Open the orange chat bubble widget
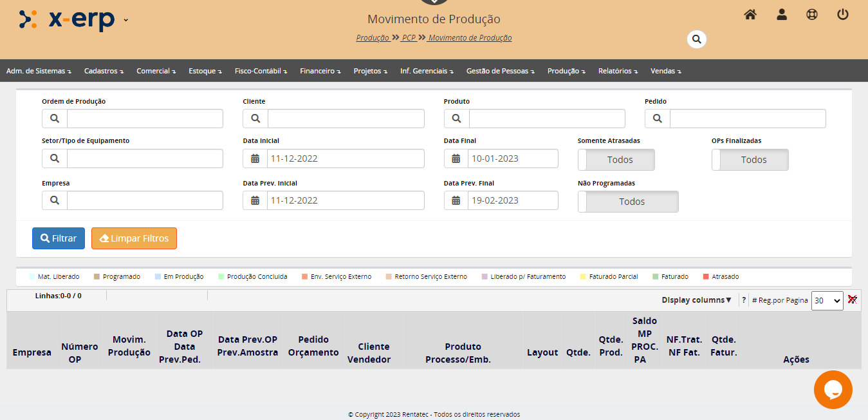Viewport: 868px width, 420px height. coord(833,390)
